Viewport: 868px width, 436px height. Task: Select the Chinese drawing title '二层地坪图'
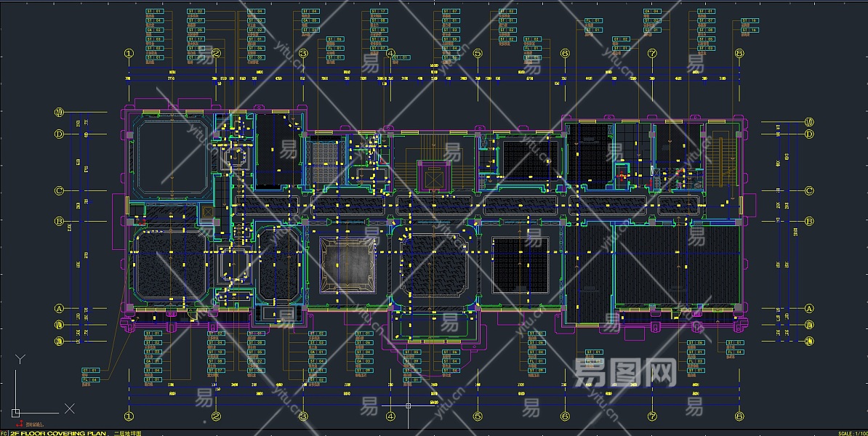[128, 433]
